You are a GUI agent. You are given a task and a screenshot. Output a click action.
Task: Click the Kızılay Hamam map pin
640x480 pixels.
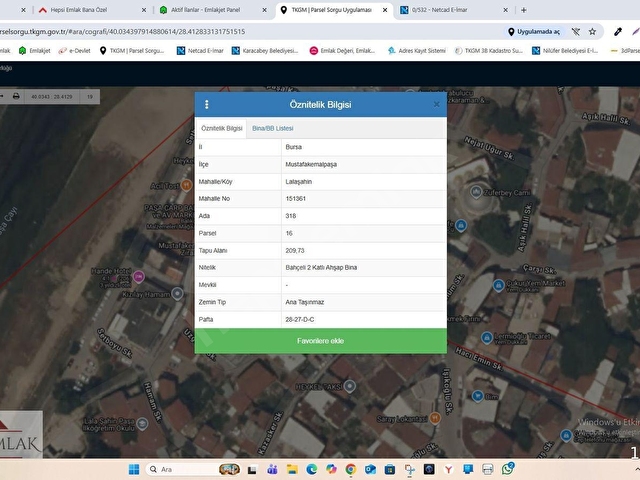click(x=177, y=293)
